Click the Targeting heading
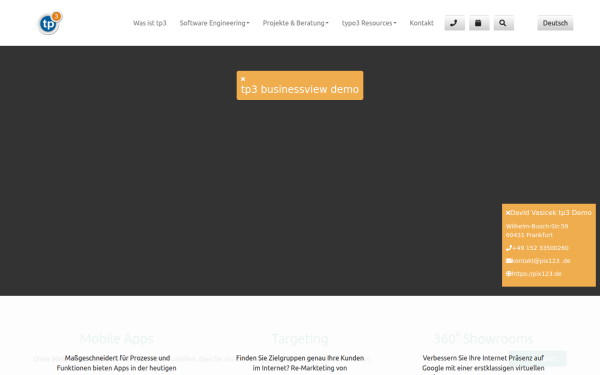600x375 pixels. [300, 339]
